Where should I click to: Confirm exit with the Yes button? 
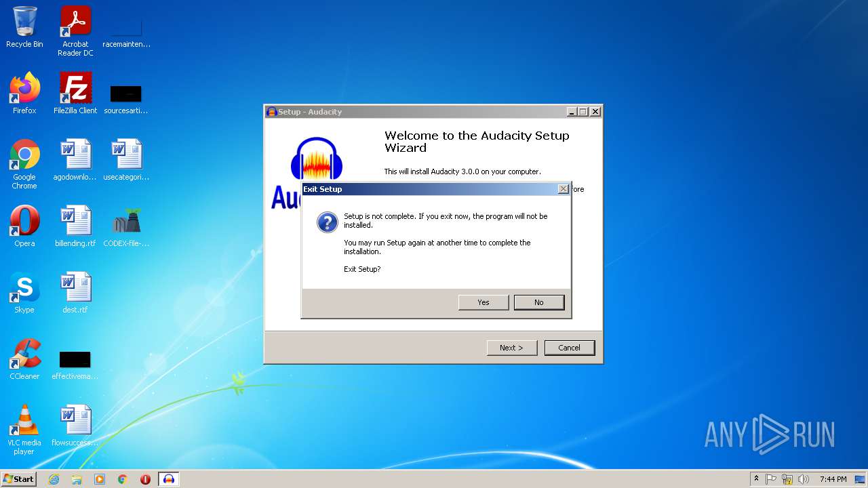[484, 302]
